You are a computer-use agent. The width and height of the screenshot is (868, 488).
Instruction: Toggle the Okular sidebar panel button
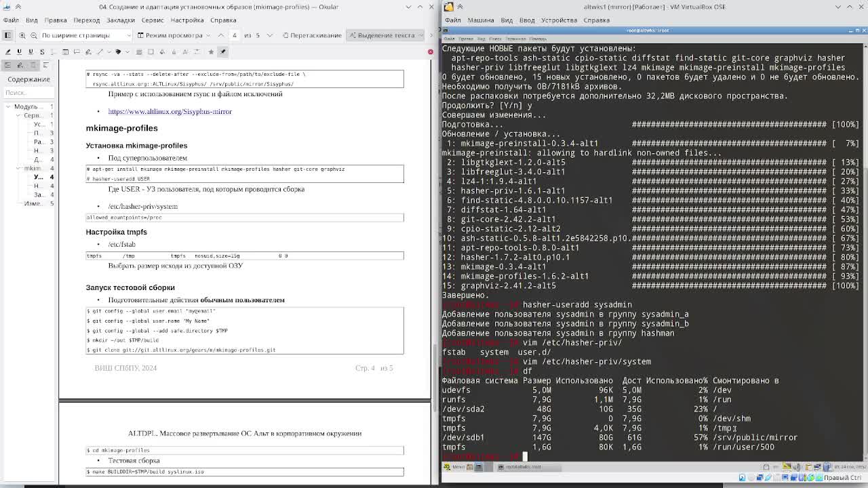point(7,35)
